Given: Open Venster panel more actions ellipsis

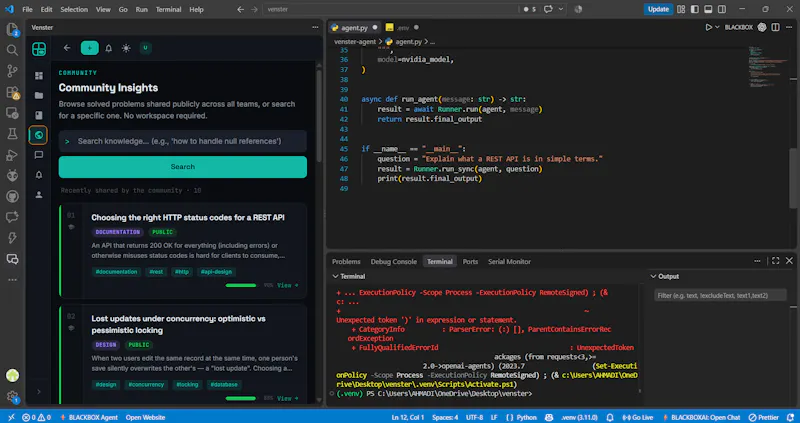Looking at the screenshot, I should click(x=315, y=28).
